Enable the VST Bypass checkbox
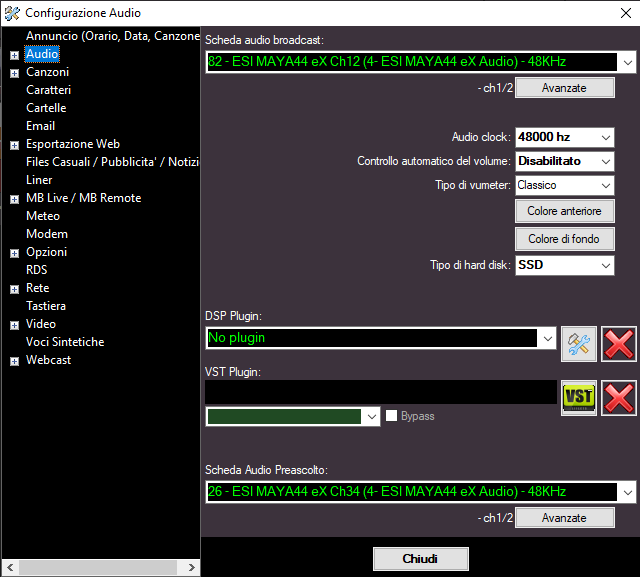The height and width of the screenshot is (577, 640). tap(392, 416)
